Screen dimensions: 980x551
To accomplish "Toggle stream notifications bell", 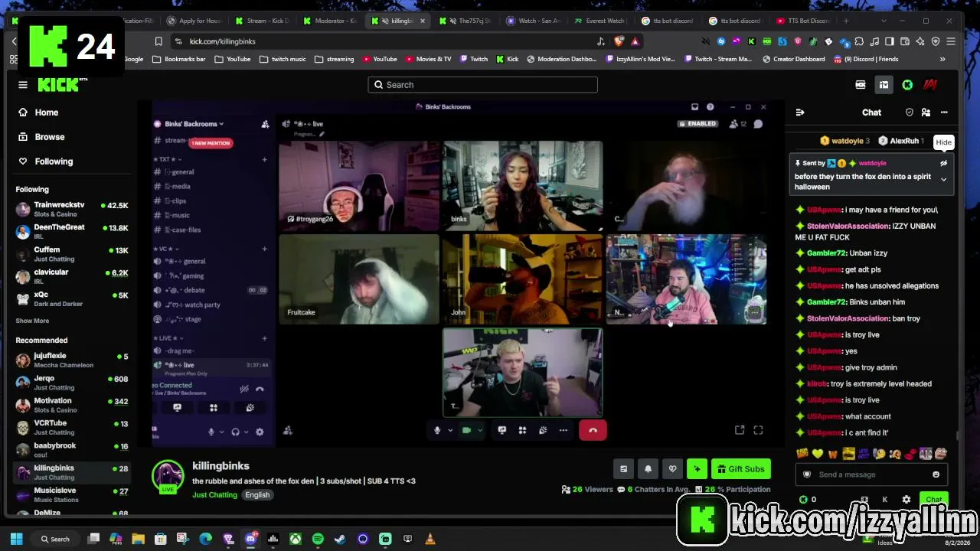I will click(x=648, y=469).
